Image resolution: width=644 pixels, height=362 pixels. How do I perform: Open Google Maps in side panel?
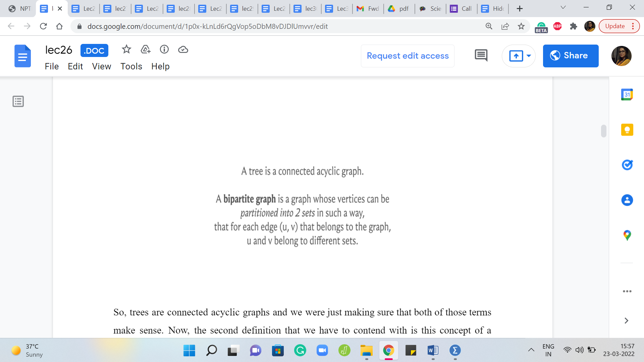coord(627,235)
